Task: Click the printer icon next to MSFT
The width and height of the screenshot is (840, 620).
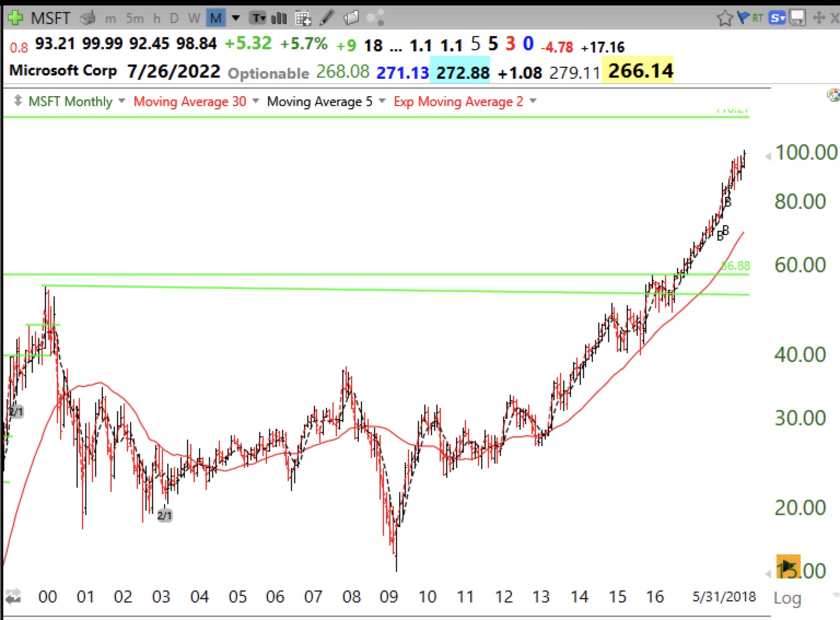Action: (87, 18)
